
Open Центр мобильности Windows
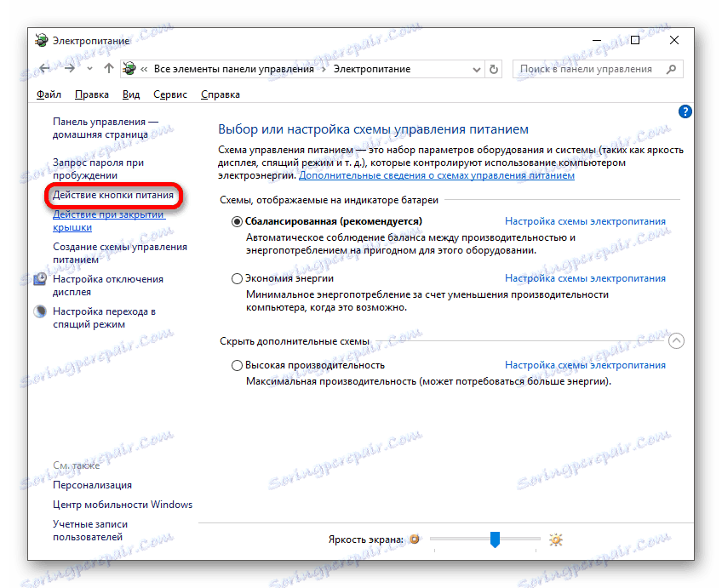click(x=123, y=505)
